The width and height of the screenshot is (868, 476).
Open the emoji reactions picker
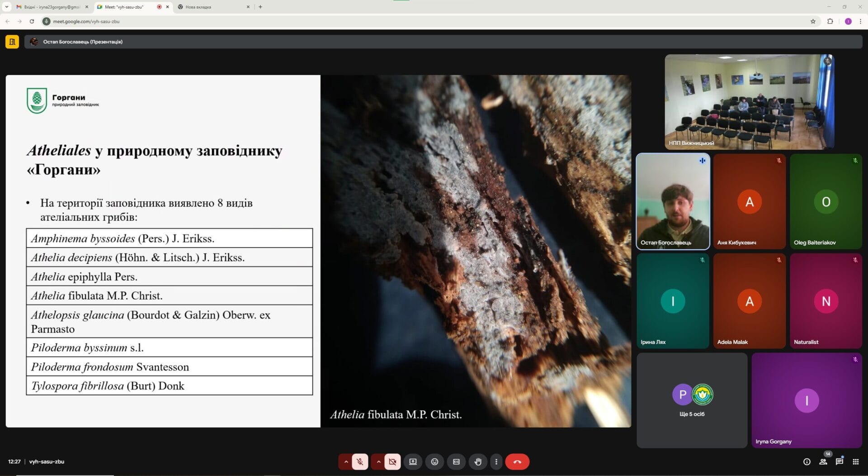click(434, 462)
